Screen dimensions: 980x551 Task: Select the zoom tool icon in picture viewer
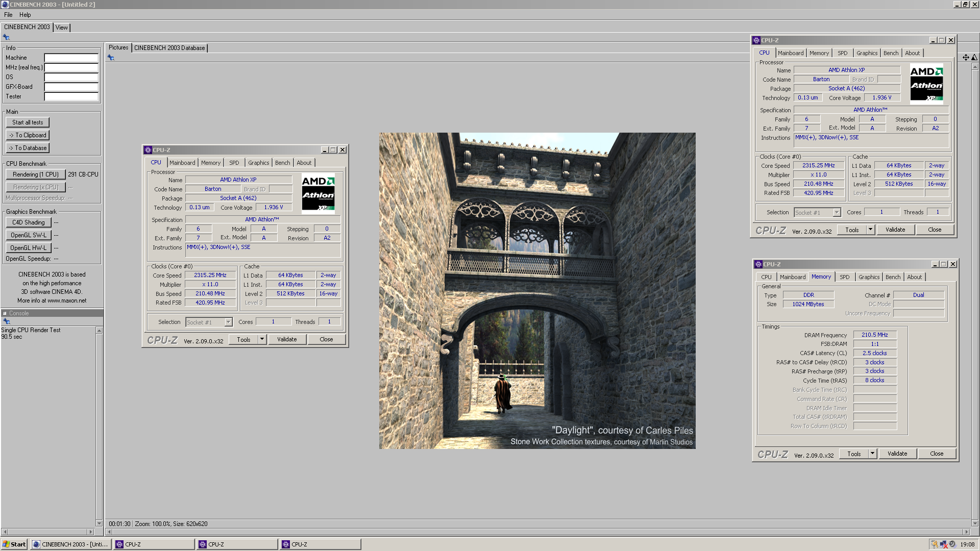pyautogui.click(x=974, y=58)
